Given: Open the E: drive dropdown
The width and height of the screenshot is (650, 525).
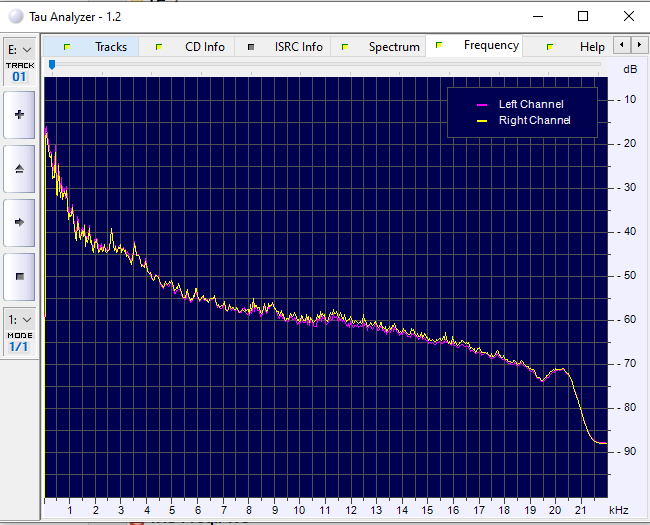Looking at the screenshot, I should click(19, 50).
